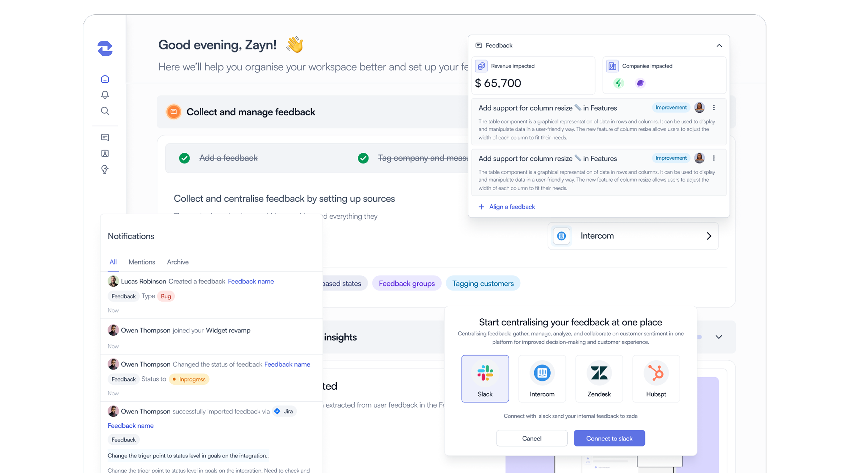Viewport: 868px width, 473px height.
Task: Click the Bug type tag
Action: pos(166,296)
